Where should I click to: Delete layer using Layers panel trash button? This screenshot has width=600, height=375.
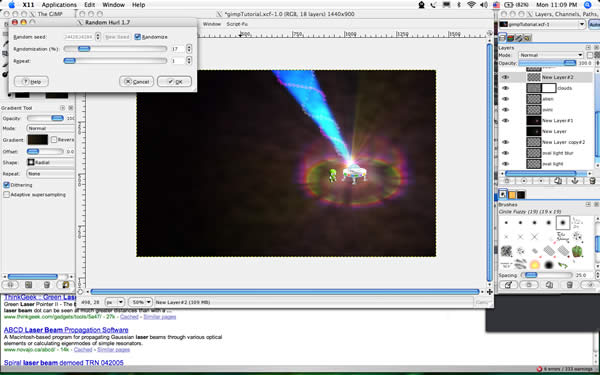click(x=592, y=181)
